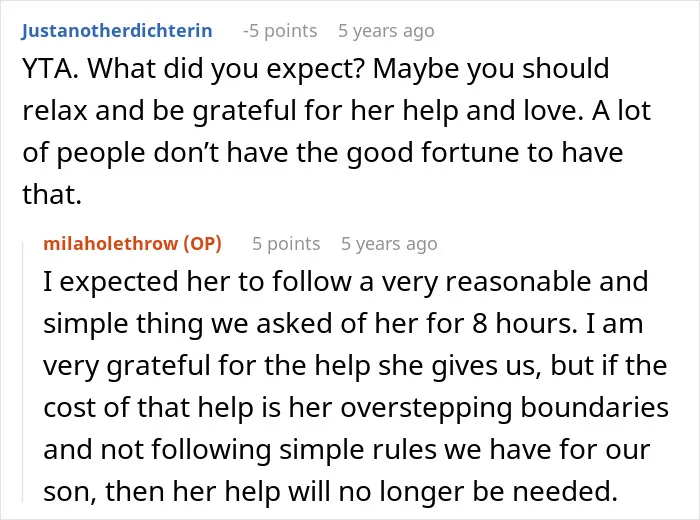The height and width of the screenshot is (520, 700).
Task: Click the words 'overstepping boundaries'
Action: pos(504,408)
